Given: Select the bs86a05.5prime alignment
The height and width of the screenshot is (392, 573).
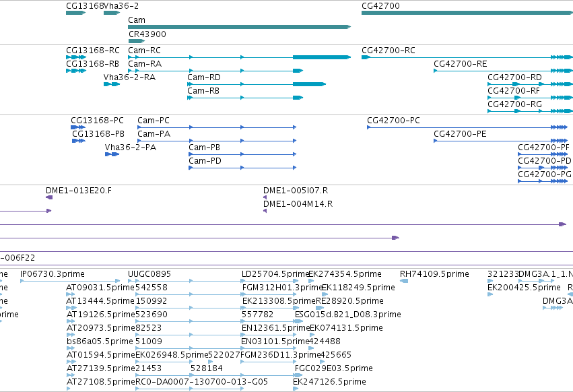Looking at the screenshot, I should pyautogui.click(x=71, y=348).
